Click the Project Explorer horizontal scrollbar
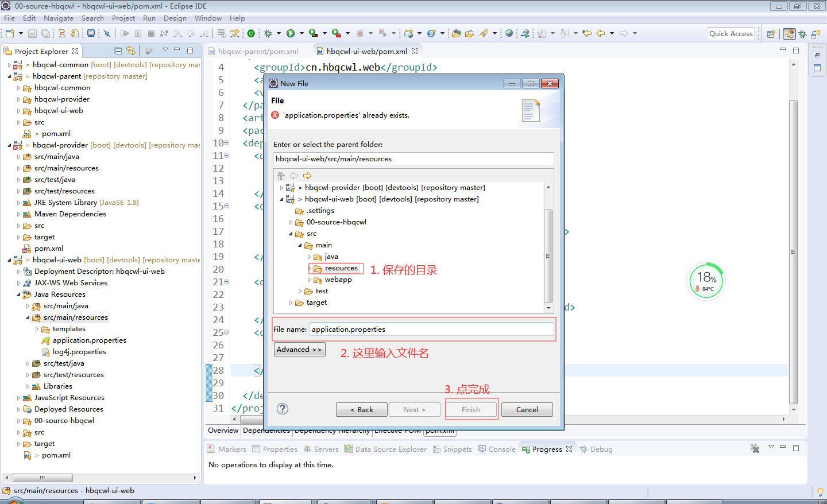The height and width of the screenshot is (504, 827). (42, 478)
